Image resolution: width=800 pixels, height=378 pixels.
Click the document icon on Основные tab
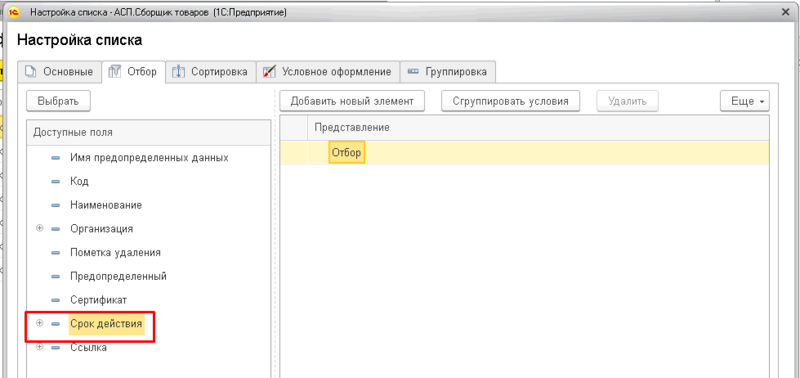tap(31, 72)
